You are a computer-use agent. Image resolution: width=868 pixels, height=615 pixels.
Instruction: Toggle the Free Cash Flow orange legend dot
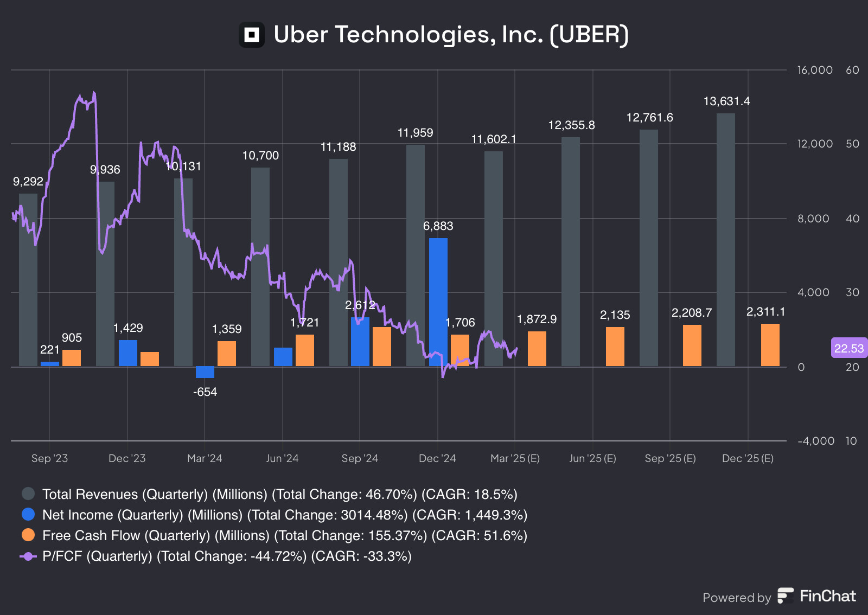28,535
